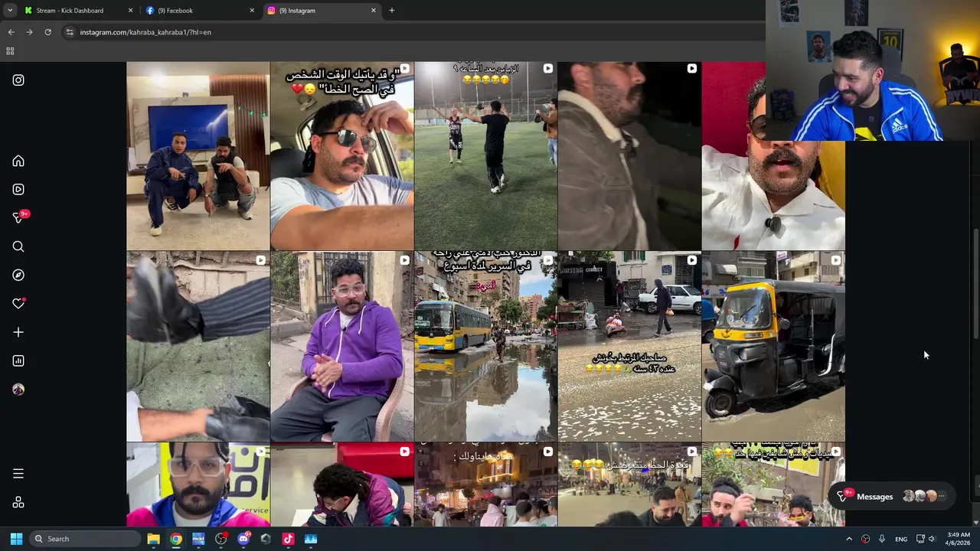Close the Kick Dashboard tab

pos(130,11)
